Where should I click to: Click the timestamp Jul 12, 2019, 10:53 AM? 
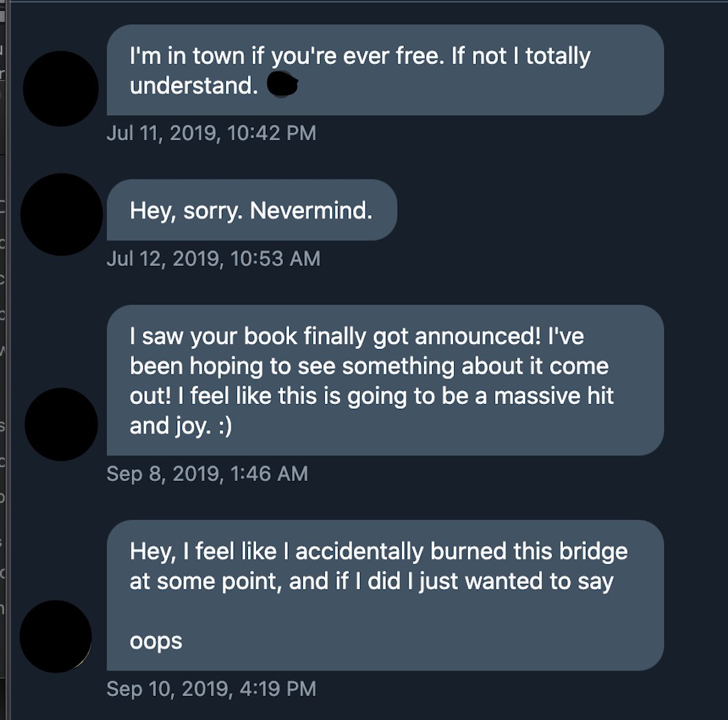click(x=214, y=259)
